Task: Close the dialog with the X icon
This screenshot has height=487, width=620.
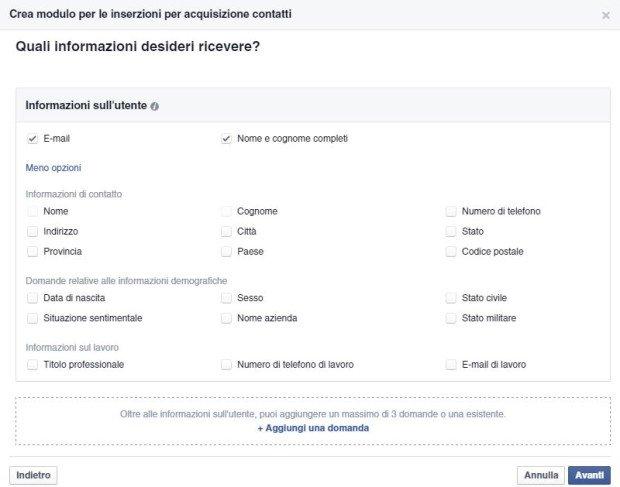Action: (605, 15)
